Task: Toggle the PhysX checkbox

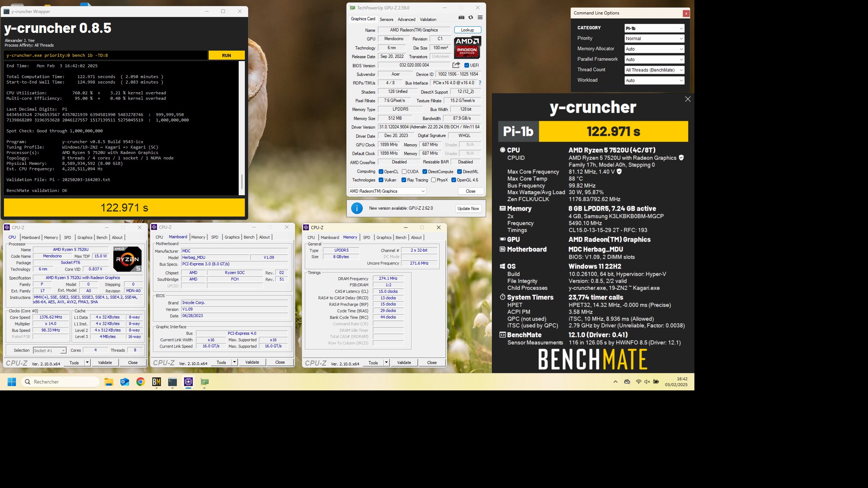Action: (433, 180)
